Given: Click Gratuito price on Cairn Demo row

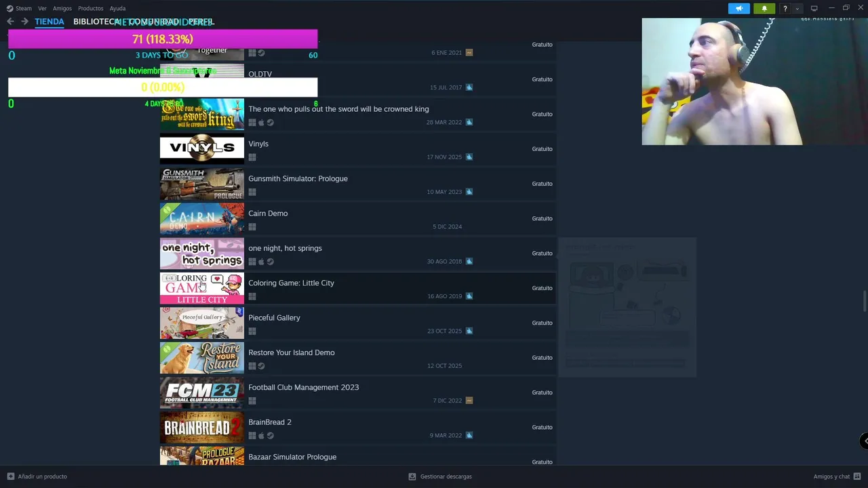Looking at the screenshot, I should coord(542,218).
